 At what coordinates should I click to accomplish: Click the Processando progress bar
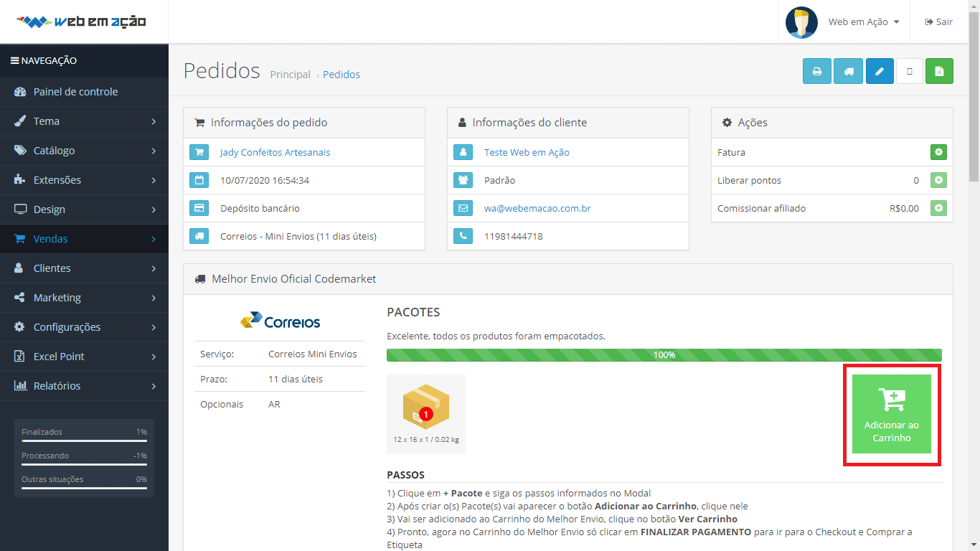[x=84, y=465]
